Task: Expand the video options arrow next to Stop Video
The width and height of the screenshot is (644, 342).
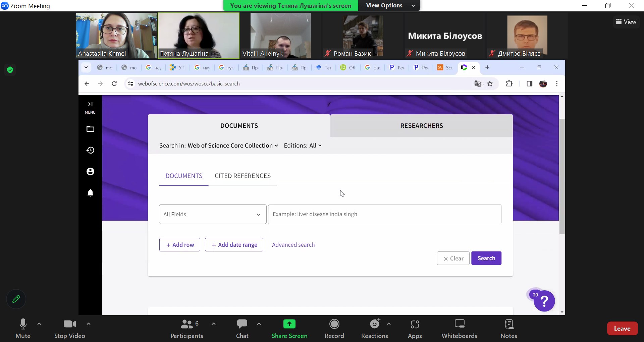Action: pos(89,324)
